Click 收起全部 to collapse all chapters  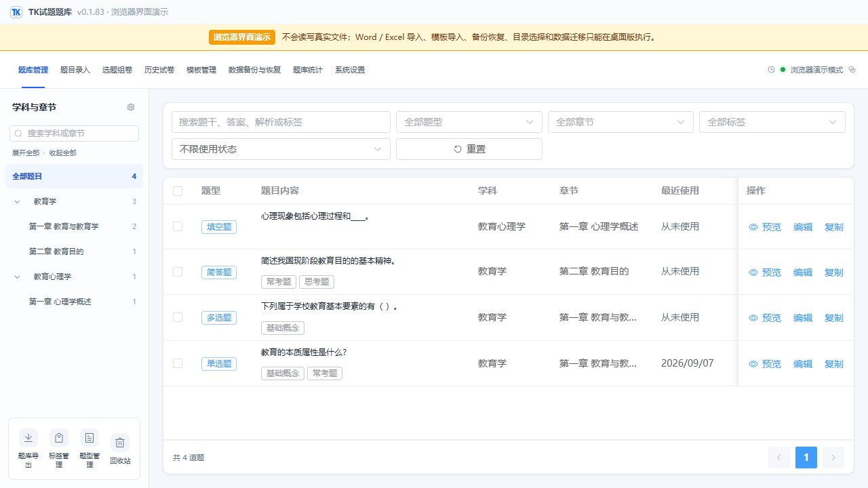[x=62, y=153]
